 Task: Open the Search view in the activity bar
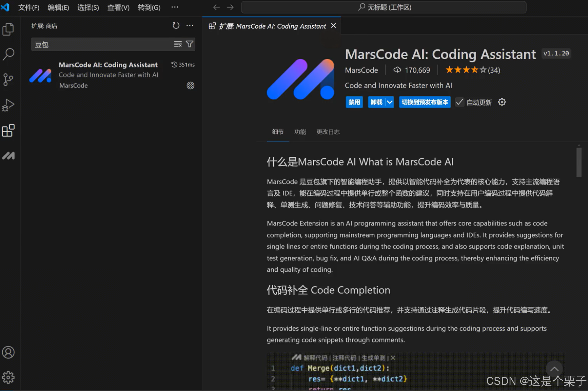tap(8, 54)
